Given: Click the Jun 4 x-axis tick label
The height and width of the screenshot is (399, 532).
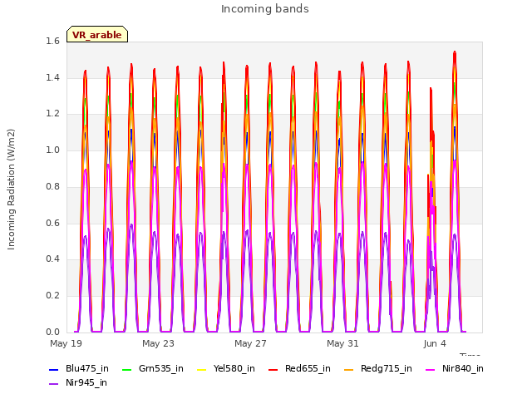Looking at the screenshot, I should (x=435, y=343).
